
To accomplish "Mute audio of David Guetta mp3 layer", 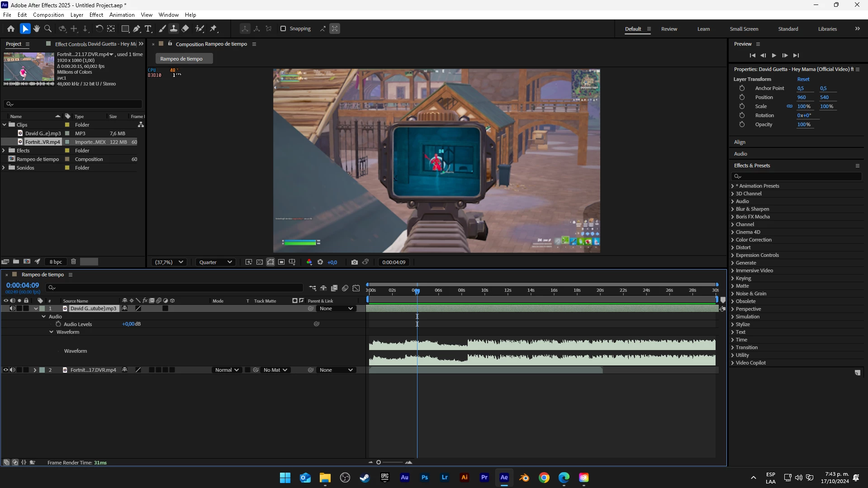I will 13,308.
